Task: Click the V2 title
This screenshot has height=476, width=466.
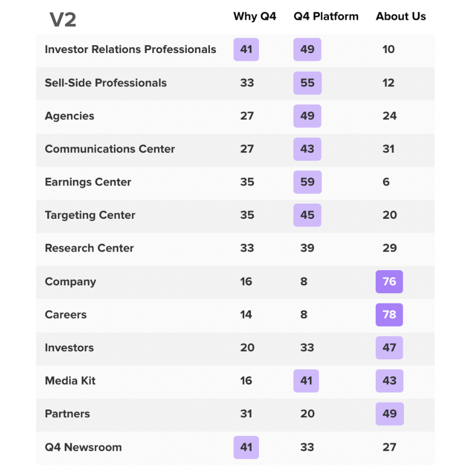Action: coord(63,20)
